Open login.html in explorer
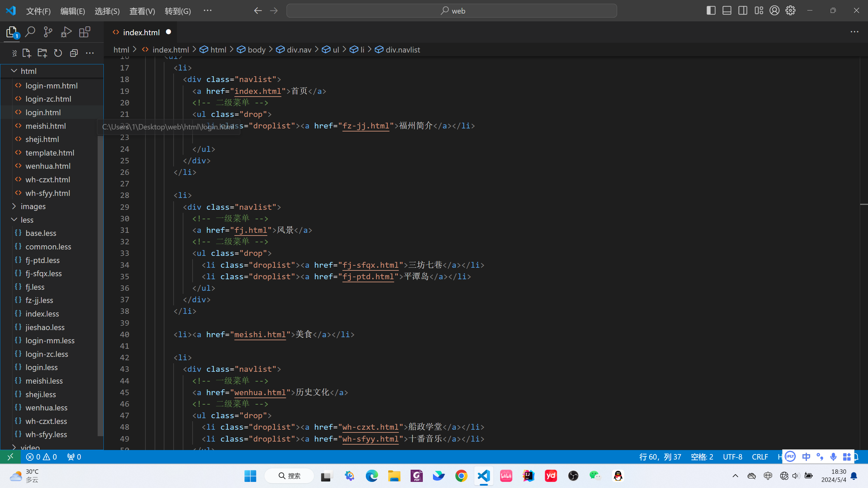The width and height of the screenshot is (868, 488). 52,113
